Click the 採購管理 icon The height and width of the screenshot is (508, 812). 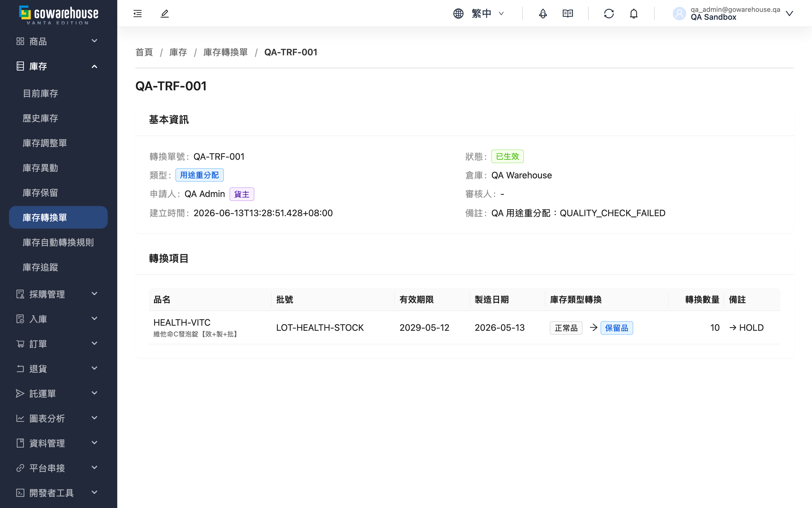click(20, 294)
